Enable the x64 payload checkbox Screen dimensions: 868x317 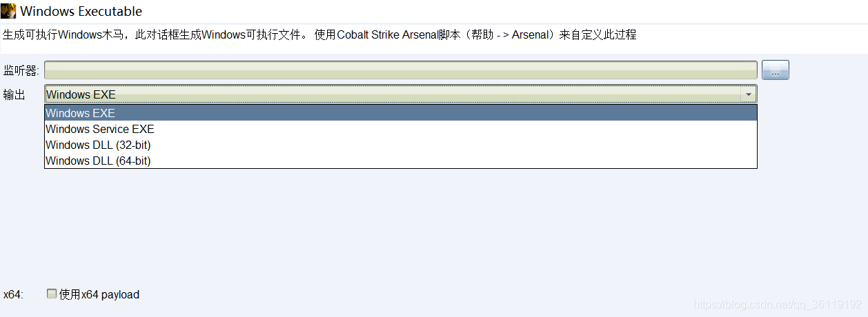click(x=52, y=294)
